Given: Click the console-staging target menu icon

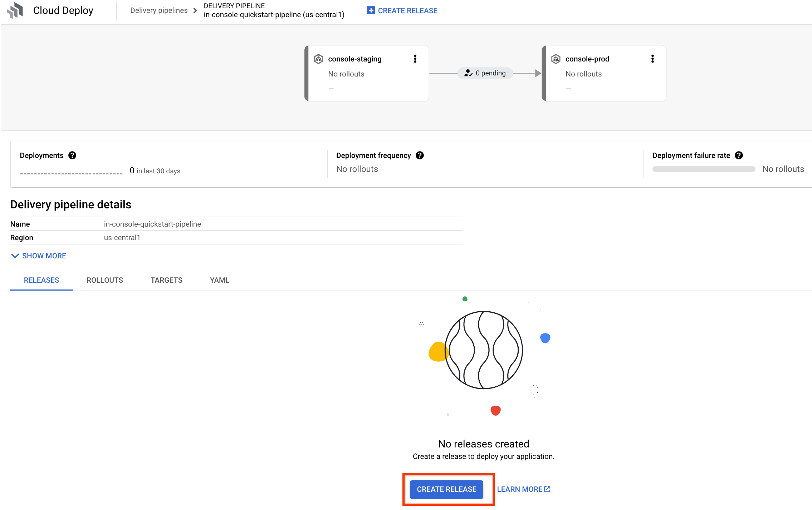Looking at the screenshot, I should [415, 59].
